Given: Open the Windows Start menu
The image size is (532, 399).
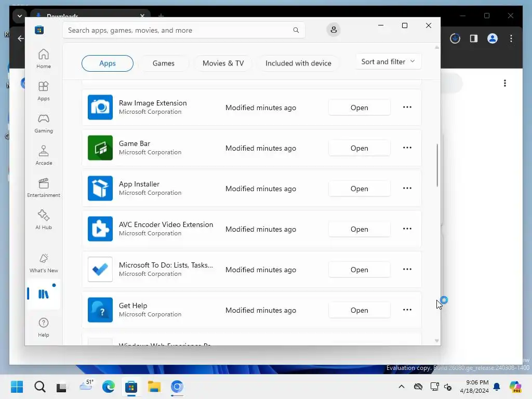Looking at the screenshot, I should point(17,387).
